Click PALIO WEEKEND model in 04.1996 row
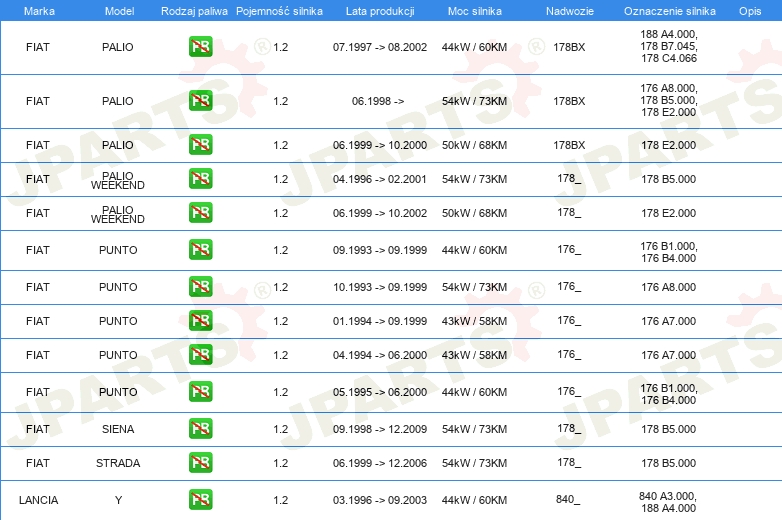782x520 pixels. pyautogui.click(x=118, y=180)
